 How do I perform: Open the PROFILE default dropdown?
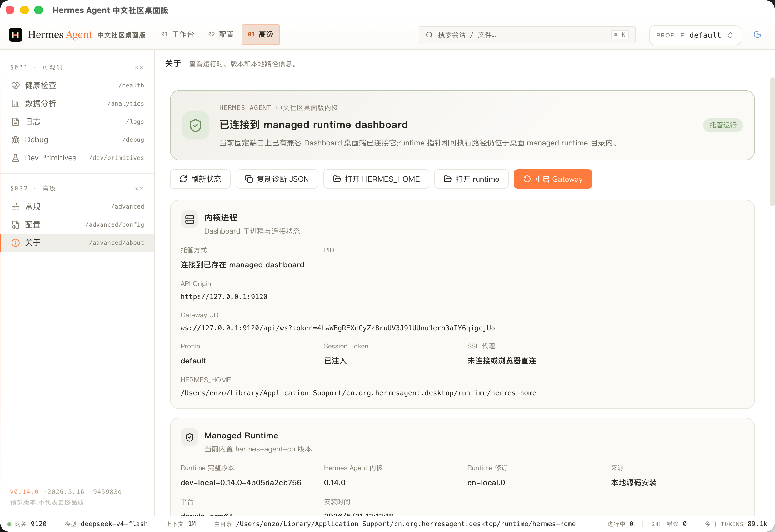tap(695, 35)
